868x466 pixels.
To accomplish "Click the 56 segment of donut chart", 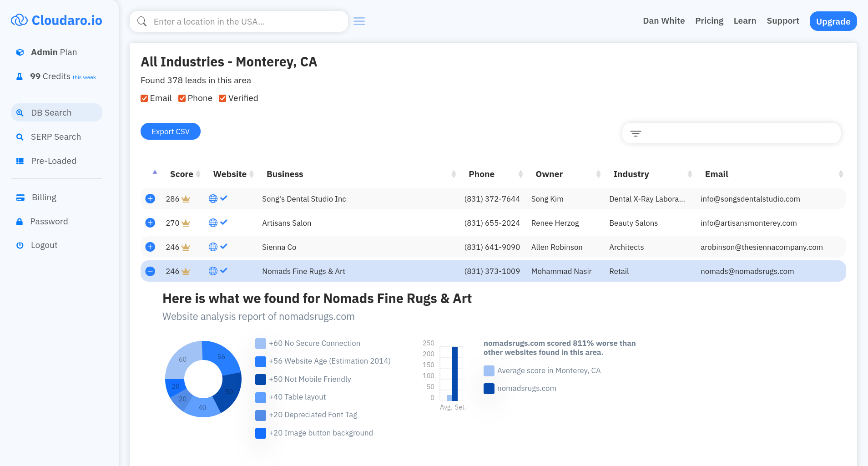I will [x=222, y=357].
